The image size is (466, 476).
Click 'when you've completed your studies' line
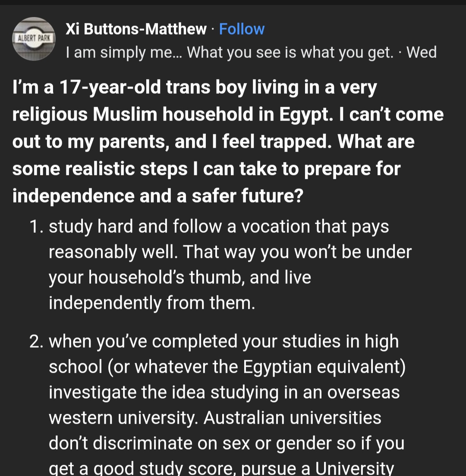(224, 342)
